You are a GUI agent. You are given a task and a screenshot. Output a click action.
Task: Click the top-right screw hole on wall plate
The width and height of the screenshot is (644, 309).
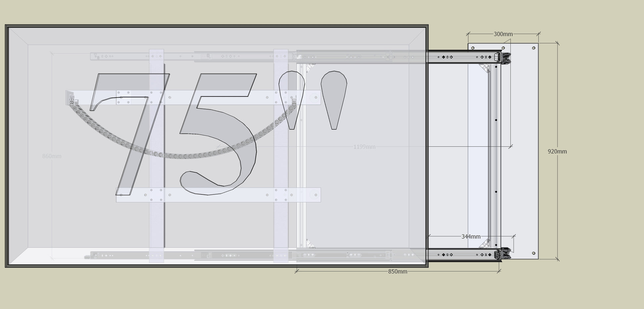(533, 48)
